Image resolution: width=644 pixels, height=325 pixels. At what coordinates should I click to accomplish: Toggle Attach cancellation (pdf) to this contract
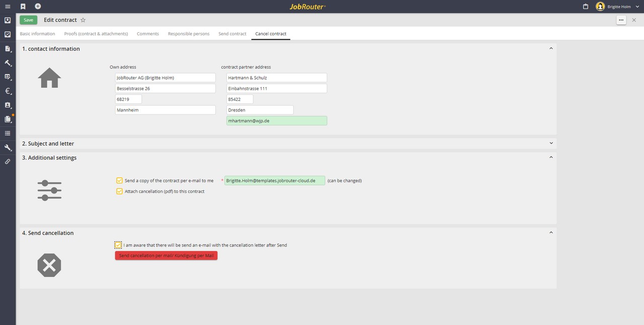click(x=119, y=191)
